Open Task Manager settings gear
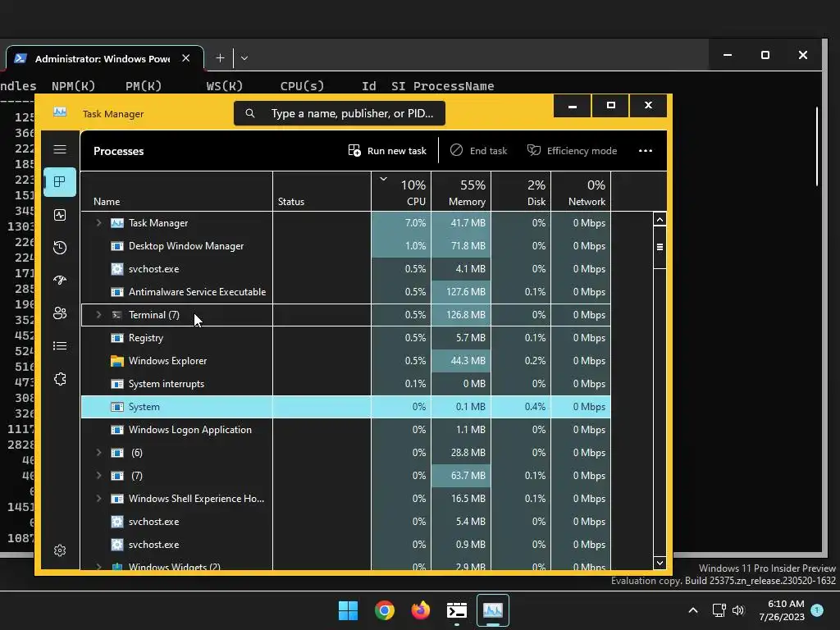 click(x=60, y=550)
